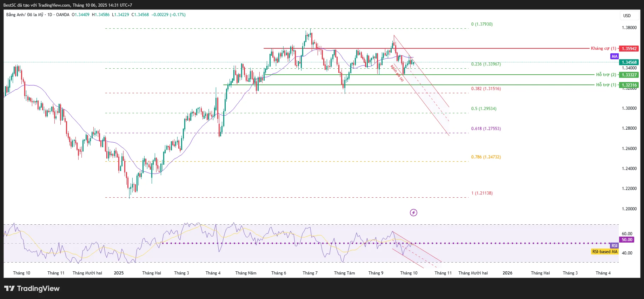644x299 pixels.
Task: Click the 2026 label on the time axis
Action: [507, 273]
